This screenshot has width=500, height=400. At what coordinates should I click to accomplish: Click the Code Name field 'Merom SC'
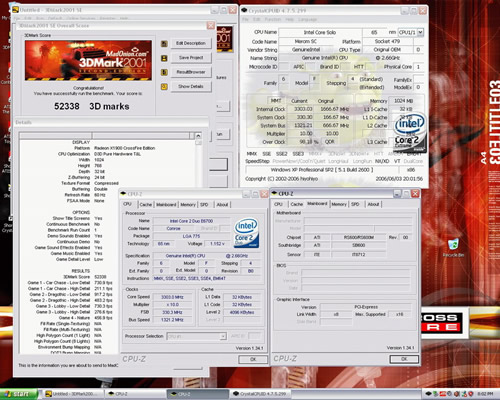tap(306, 41)
